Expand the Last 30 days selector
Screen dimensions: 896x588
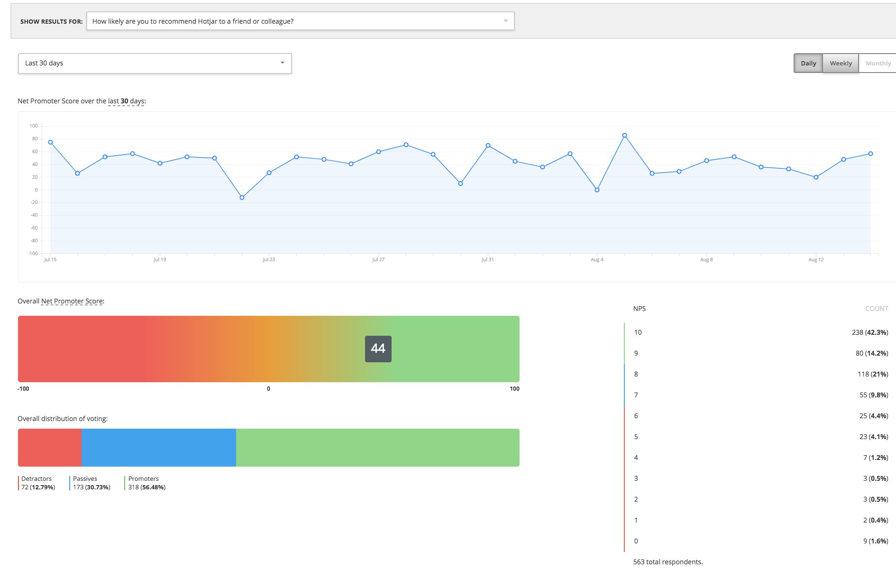pos(155,64)
